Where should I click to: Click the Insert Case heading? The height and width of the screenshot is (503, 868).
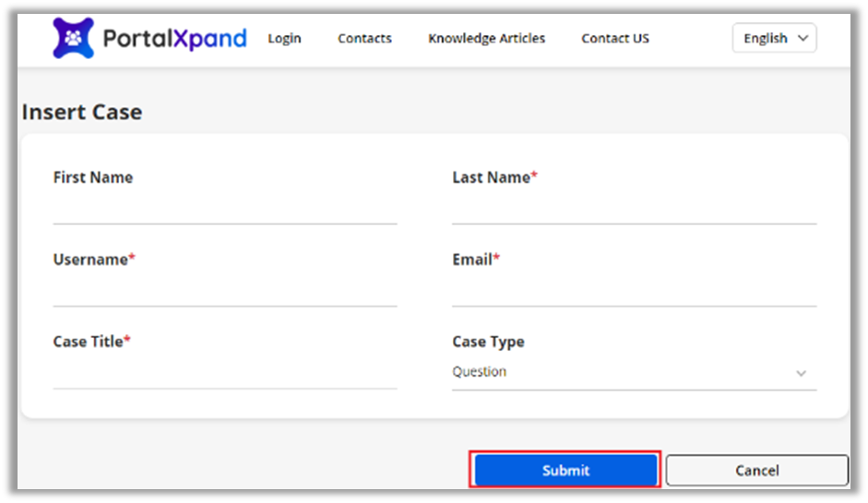(82, 113)
